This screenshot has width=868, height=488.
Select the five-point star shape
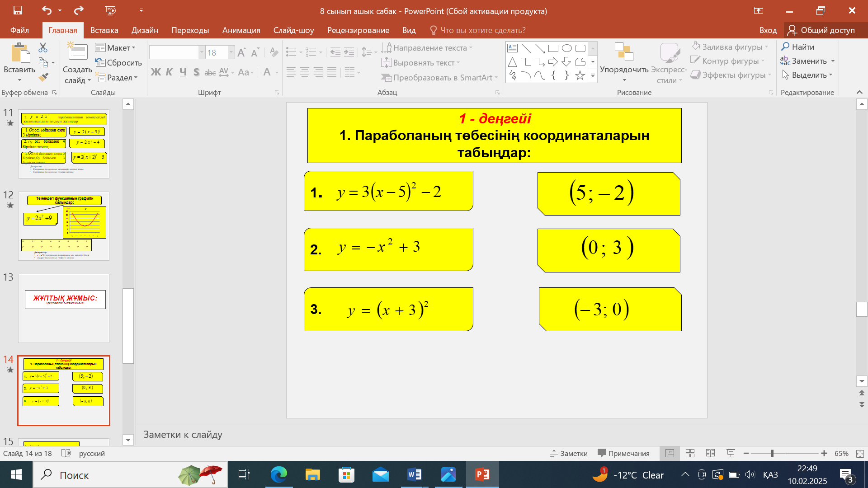point(580,75)
